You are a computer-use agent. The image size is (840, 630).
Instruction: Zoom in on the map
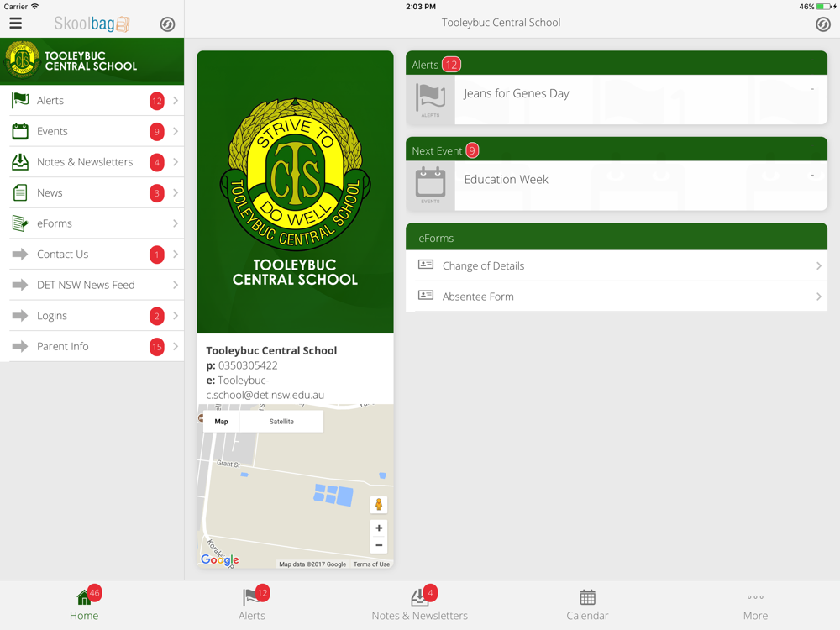[x=379, y=528]
